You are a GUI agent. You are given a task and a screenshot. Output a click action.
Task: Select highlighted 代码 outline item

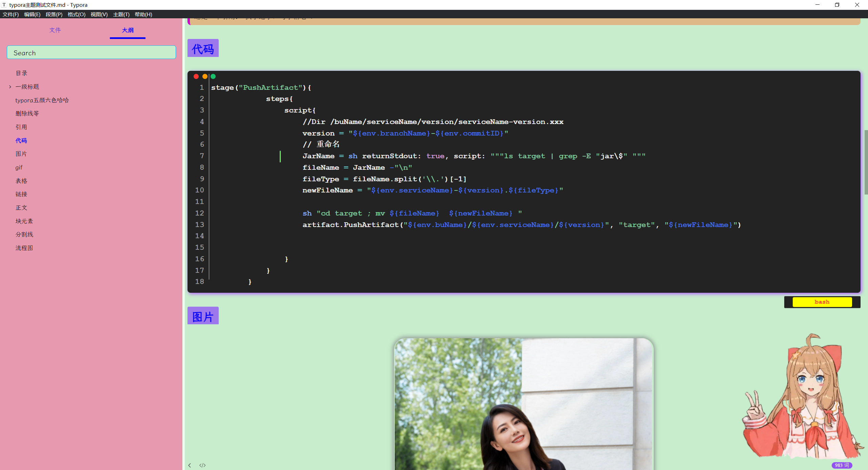pyautogui.click(x=21, y=141)
